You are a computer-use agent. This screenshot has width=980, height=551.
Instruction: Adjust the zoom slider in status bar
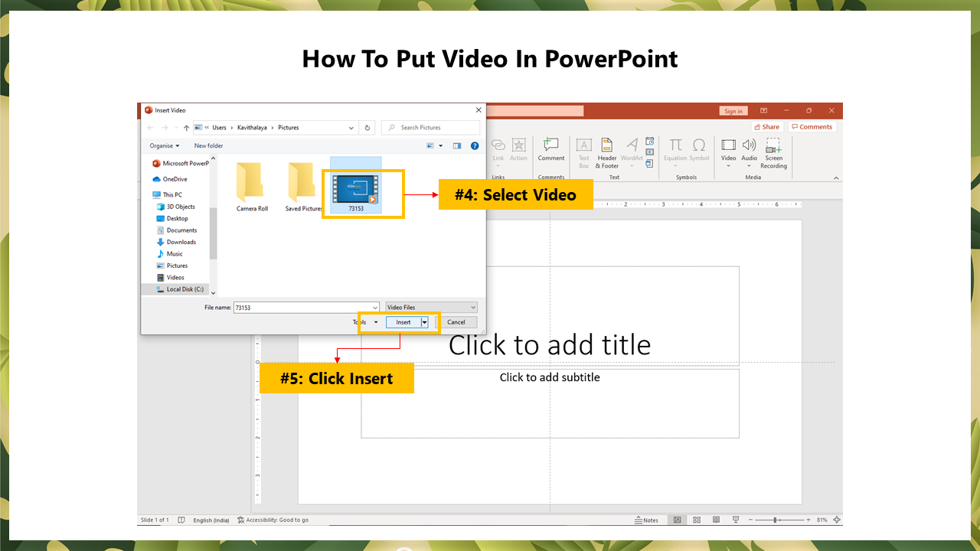pyautogui.click(x=776, y=520)
